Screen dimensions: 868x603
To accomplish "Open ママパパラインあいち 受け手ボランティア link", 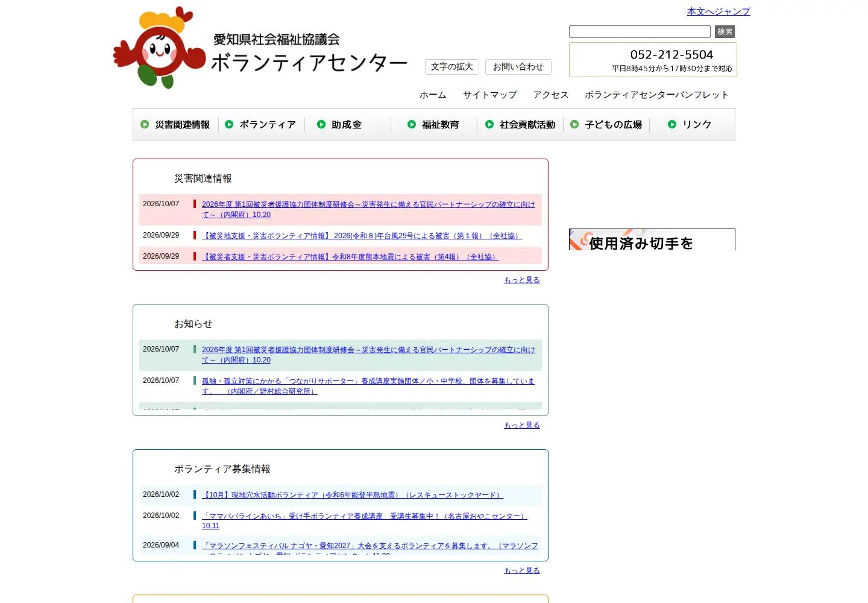I will (x=365, y=521).
